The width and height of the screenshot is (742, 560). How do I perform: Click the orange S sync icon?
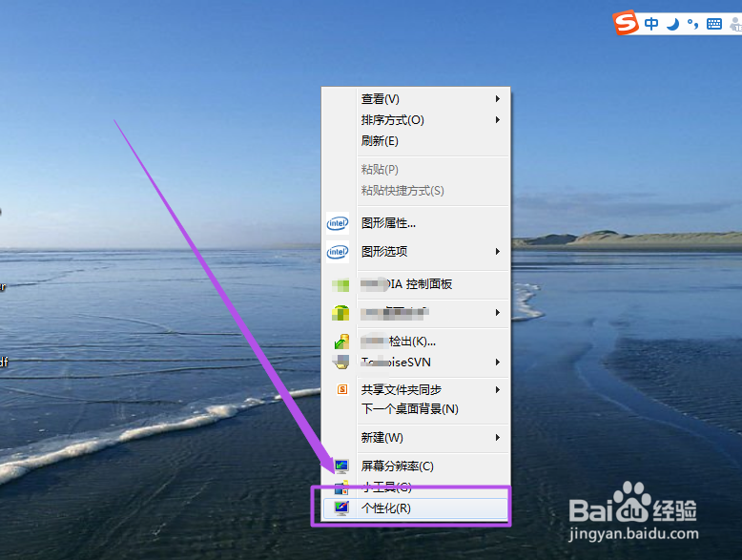click(x=342, y=389)
